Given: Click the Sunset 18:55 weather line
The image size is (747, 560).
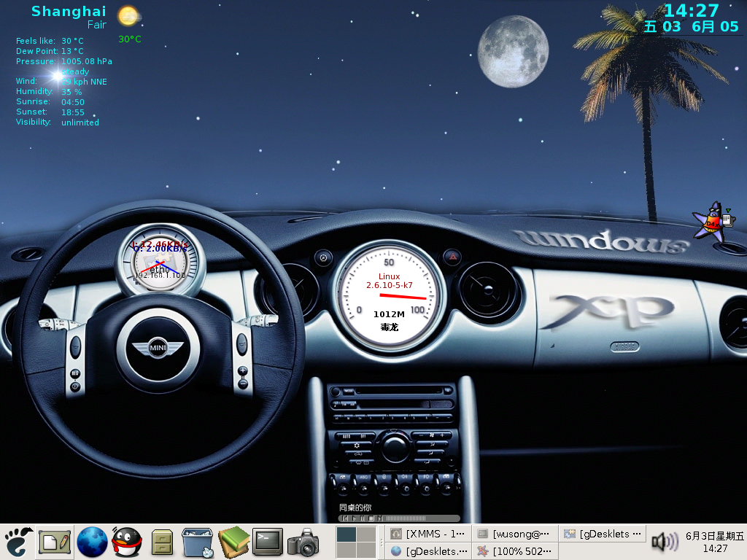Looking at the screenshot, I should (x=50, y=112).
